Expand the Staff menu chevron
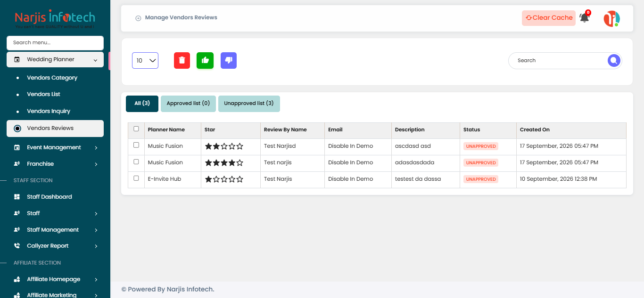The height and width of the screenshot is (298, 644). [x=96, y=214]
